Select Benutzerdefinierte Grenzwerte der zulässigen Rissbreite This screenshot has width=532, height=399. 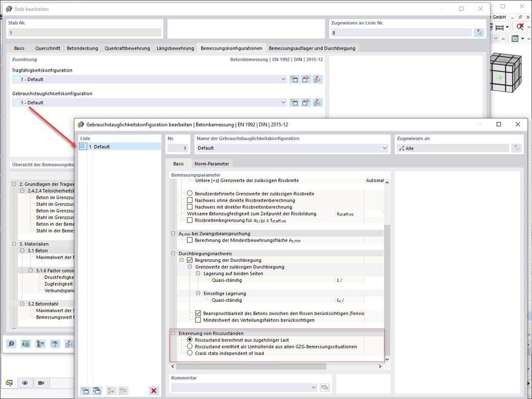(190, 193)
